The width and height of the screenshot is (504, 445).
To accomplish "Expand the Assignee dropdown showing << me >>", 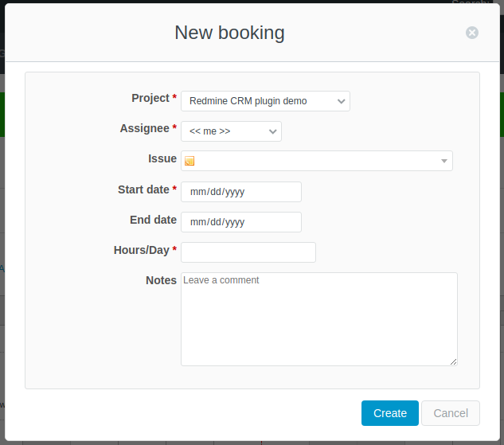I will [231, 131].
